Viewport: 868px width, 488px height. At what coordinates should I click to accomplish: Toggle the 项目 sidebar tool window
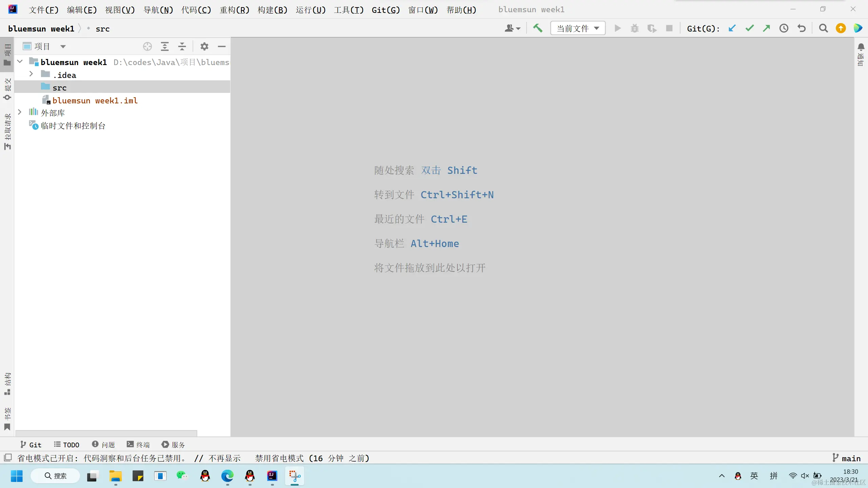[x=7, y=54]
